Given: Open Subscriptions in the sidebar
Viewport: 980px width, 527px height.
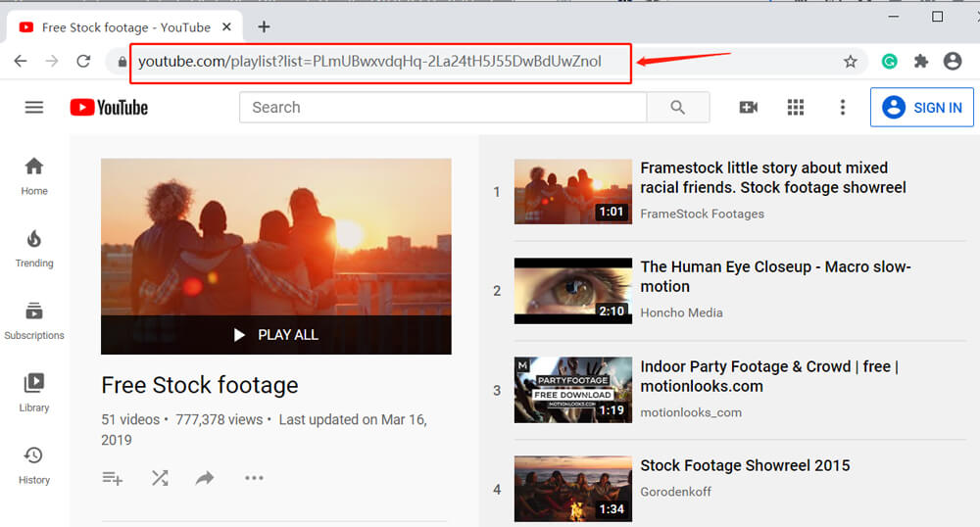Looking at the screenshot, I should point(34,321).
